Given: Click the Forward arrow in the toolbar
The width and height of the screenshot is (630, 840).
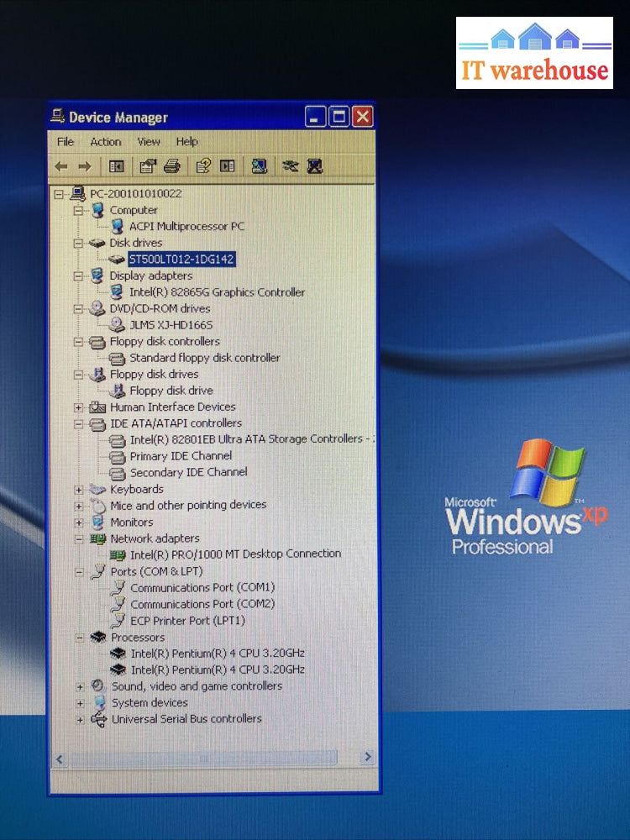Looking at the screenshot, I should pos(84,166).
